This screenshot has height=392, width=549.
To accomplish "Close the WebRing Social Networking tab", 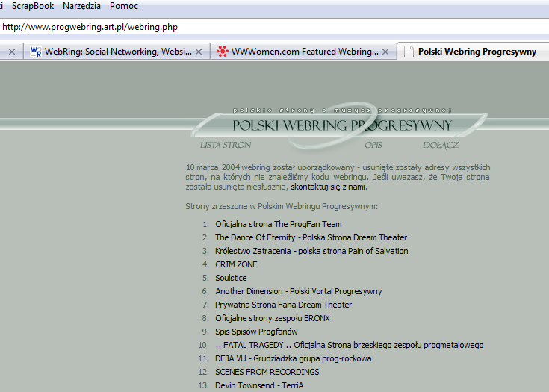I will point(199,52).
